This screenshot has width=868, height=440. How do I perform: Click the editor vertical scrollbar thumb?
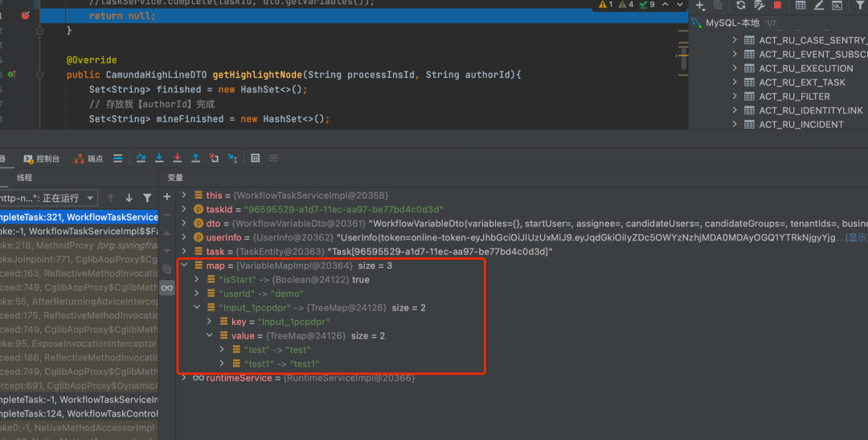click(684, 58)
